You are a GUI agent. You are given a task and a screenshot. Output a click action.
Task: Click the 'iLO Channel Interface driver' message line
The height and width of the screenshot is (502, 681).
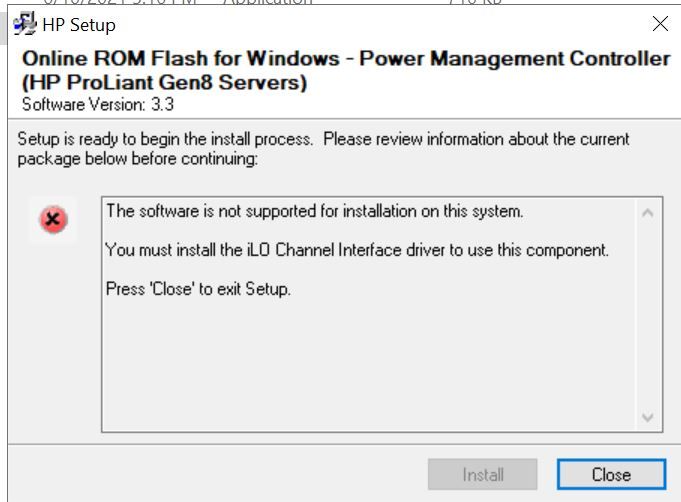(x=357, y=250)
